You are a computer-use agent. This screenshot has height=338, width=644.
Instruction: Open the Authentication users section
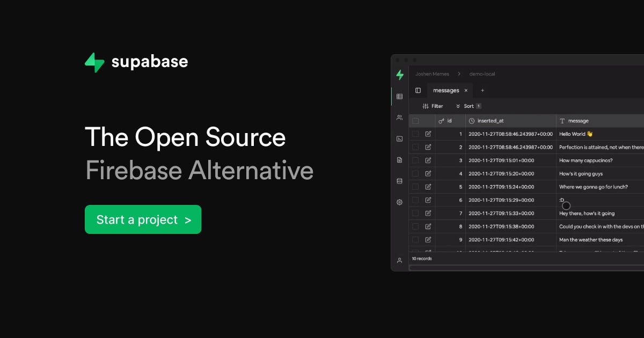coord(399,117)
